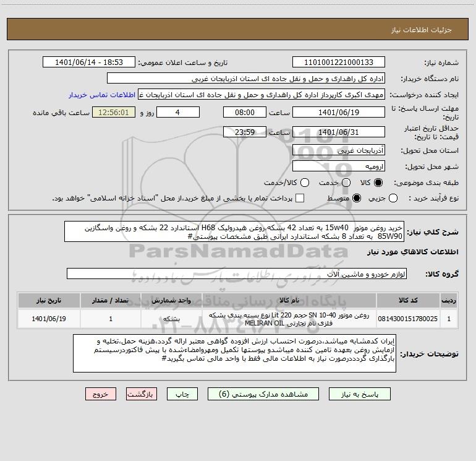
Task: Click the پاسخ به نیاز button
Action: click(x=360, y=394)
